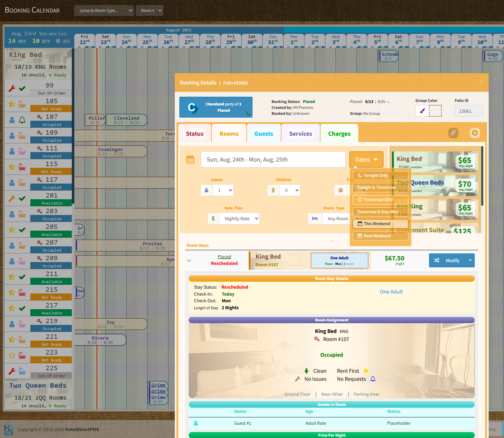Select This Weekend from the Dates menu
This screenshot has width=504, height=438.
380,223
